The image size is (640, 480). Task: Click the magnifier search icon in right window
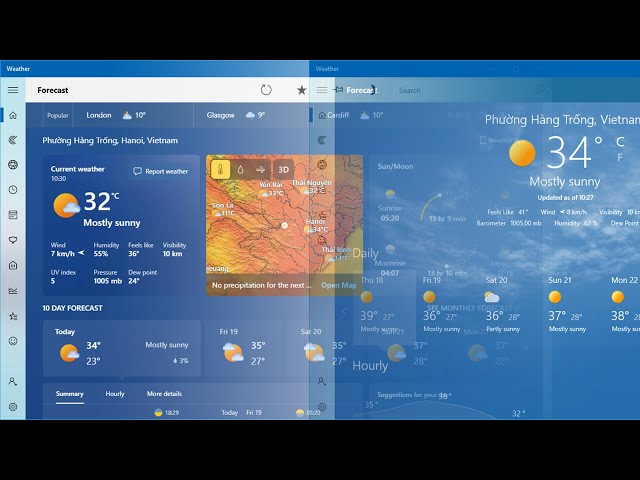540,90
